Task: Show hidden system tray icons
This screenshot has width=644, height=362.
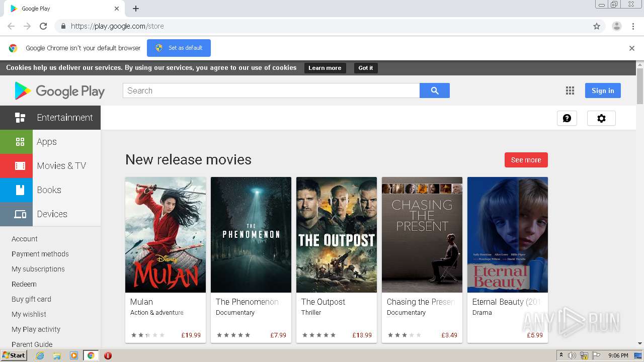Action: (x=561, y=355)
